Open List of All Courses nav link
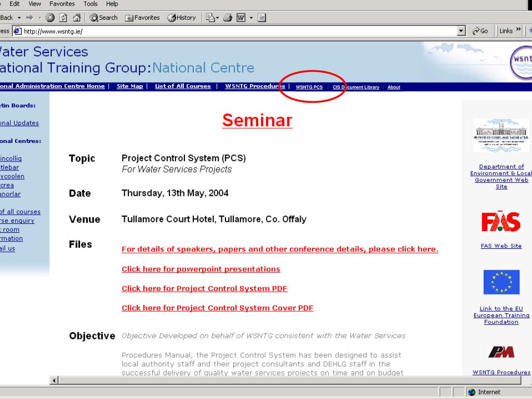This screenshot has width=532, height=399. [183, 86]
